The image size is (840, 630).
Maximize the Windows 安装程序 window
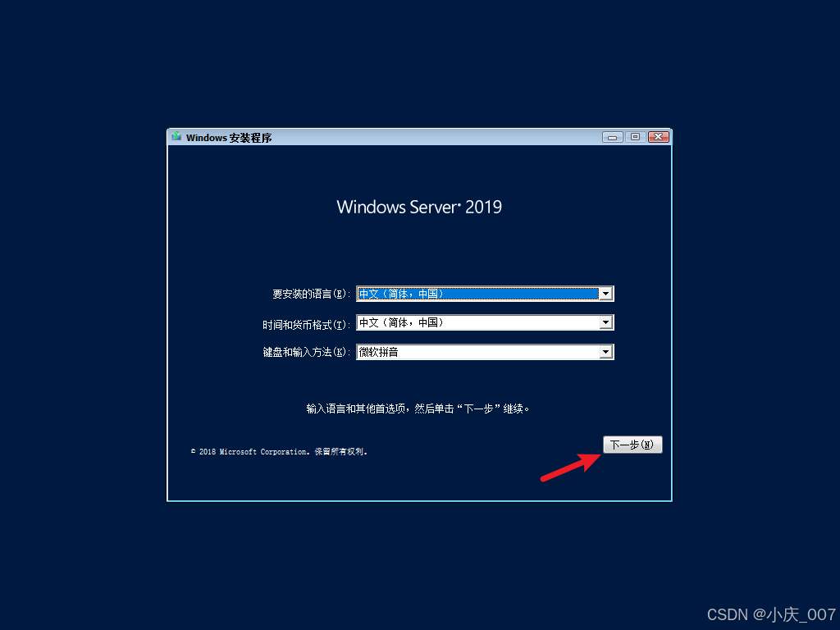click(x=636, y=137)
